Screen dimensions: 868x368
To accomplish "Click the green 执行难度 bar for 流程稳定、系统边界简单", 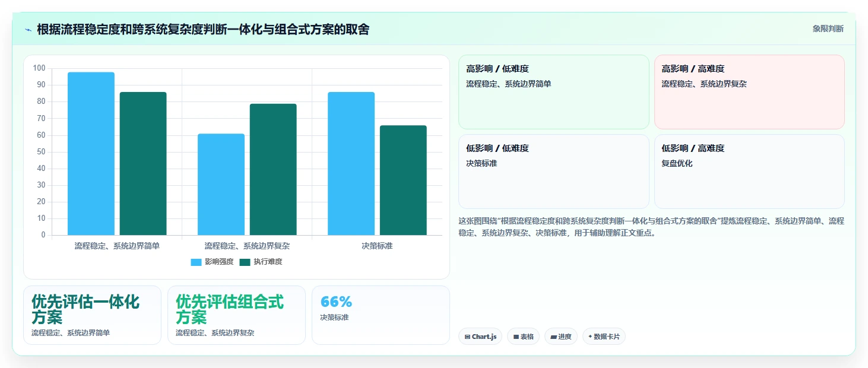I will 143,163.
